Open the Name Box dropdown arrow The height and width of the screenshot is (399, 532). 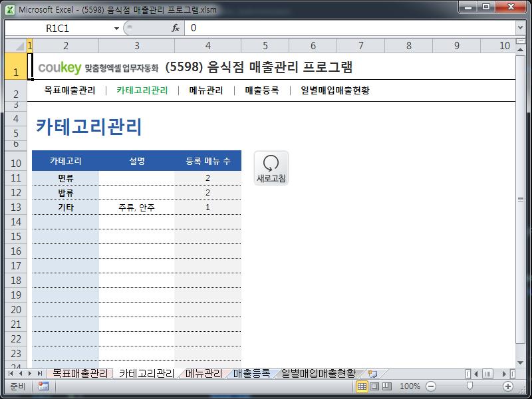(x=116, y=28)
